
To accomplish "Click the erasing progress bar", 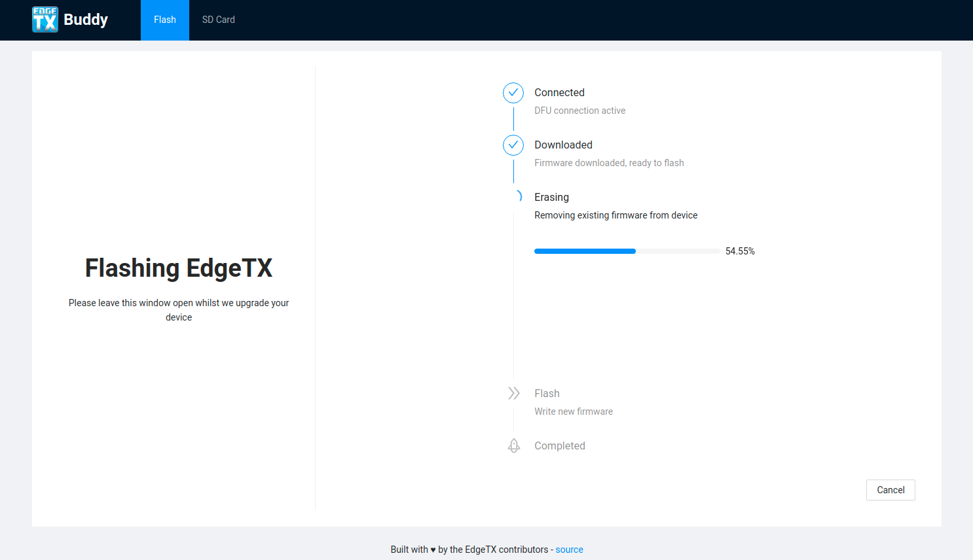I will pyautogui.click(x=627, y=251).
